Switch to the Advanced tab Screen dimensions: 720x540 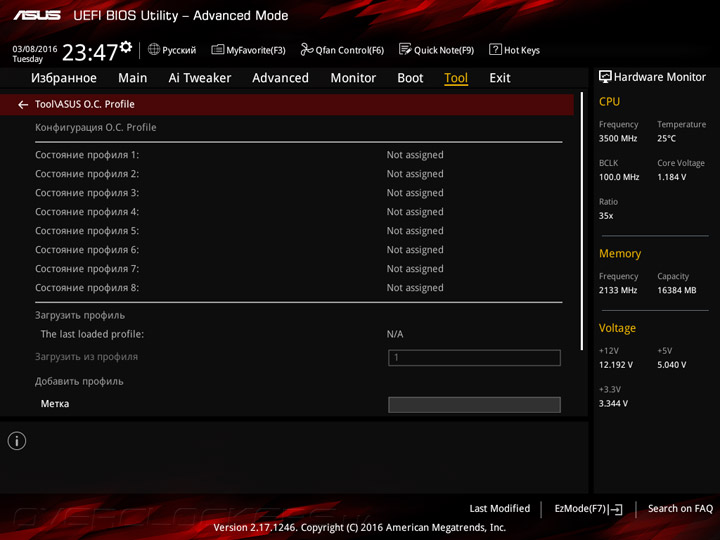[x=281, y=78]
